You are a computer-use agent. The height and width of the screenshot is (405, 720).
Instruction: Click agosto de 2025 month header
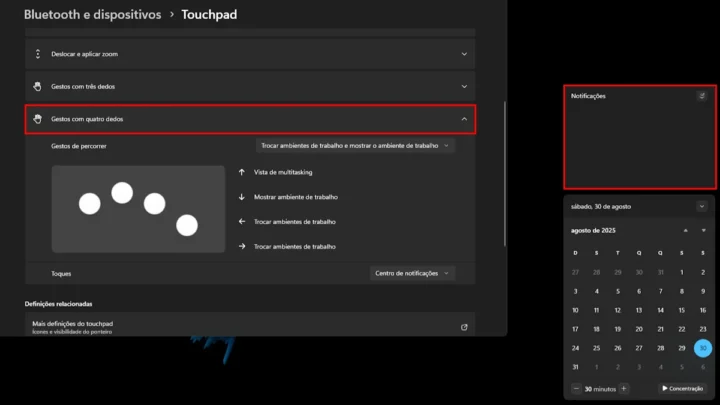click(x=593, y=230)
